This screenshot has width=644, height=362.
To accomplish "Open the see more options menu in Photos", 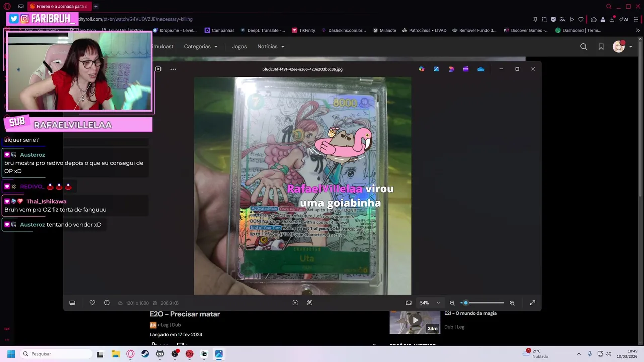I will tap(173, 69).
